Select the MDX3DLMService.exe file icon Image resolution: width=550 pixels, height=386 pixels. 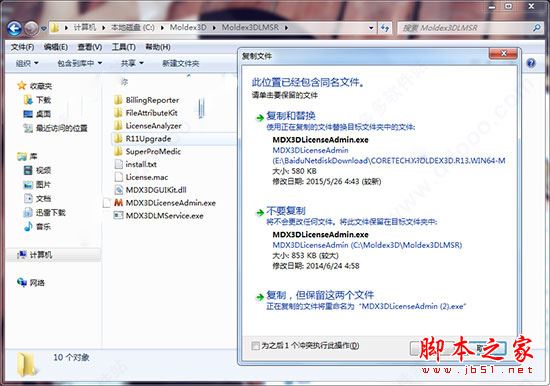(118, 215)
